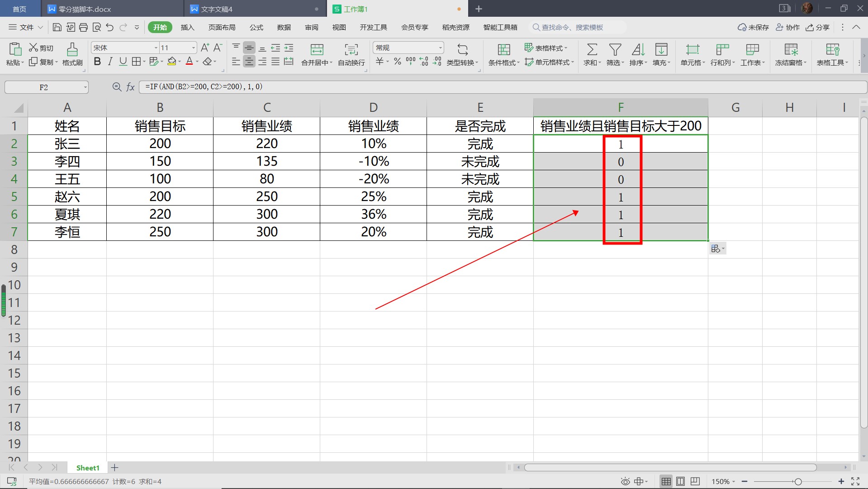Click the Share (分享) button
This screenshot has height=489, width=868.
click(x=818, y=27)
